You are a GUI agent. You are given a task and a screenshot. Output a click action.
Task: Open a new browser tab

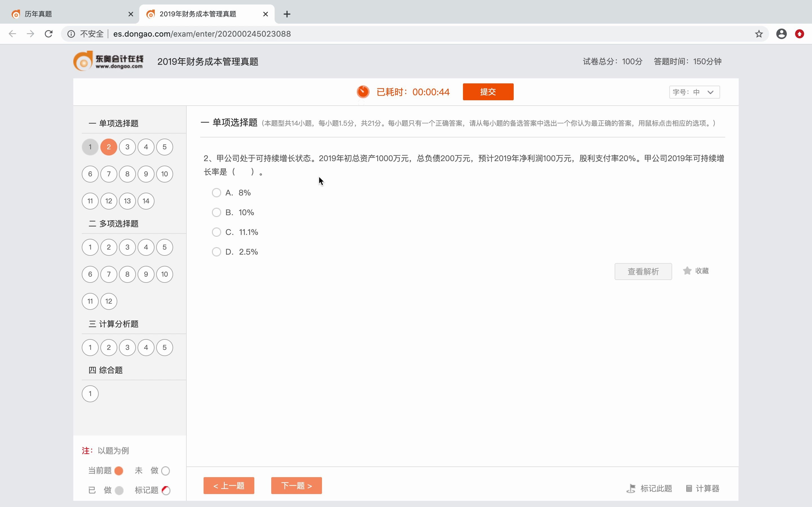(x=287, y=14)
